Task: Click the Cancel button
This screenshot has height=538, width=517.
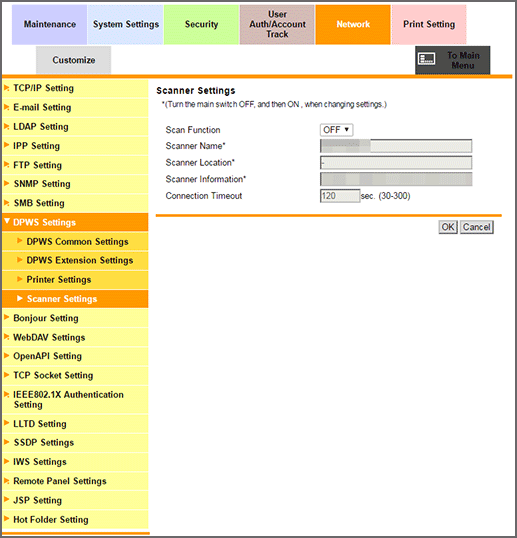Action: tap(477, 227)
